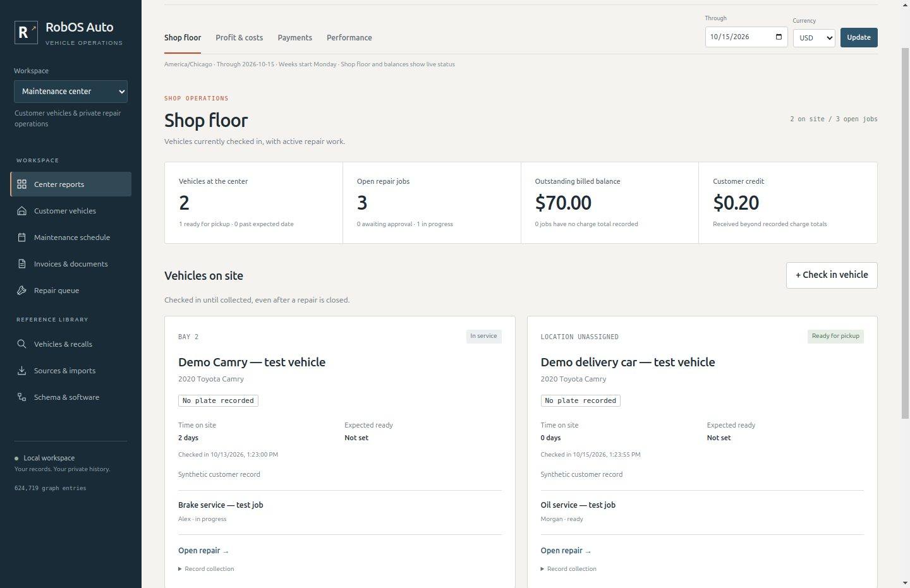910x588 pixels.
Task: Click the Repair queue wrench icon
Action: pyautogui.click(x=21, y=291)
